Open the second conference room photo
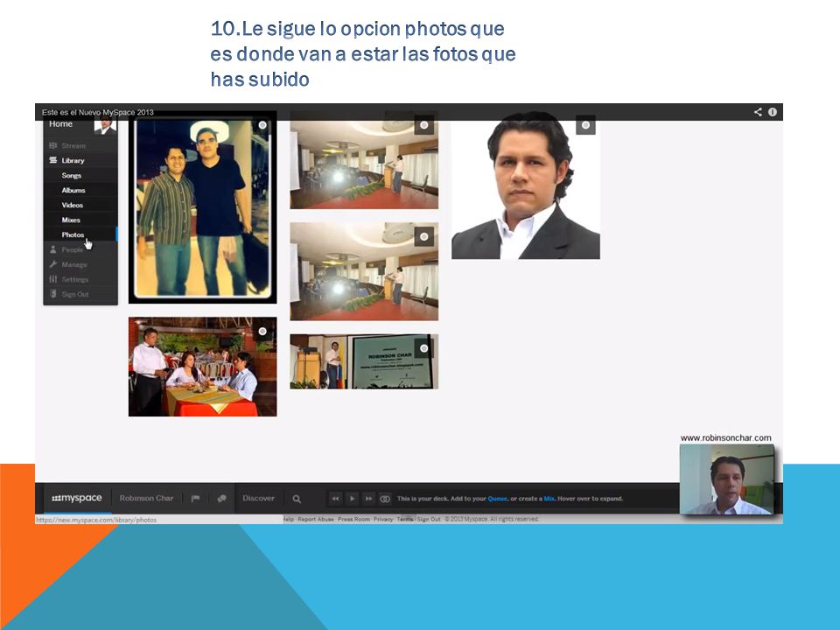 pyautogui.click(x=364, y=271)
